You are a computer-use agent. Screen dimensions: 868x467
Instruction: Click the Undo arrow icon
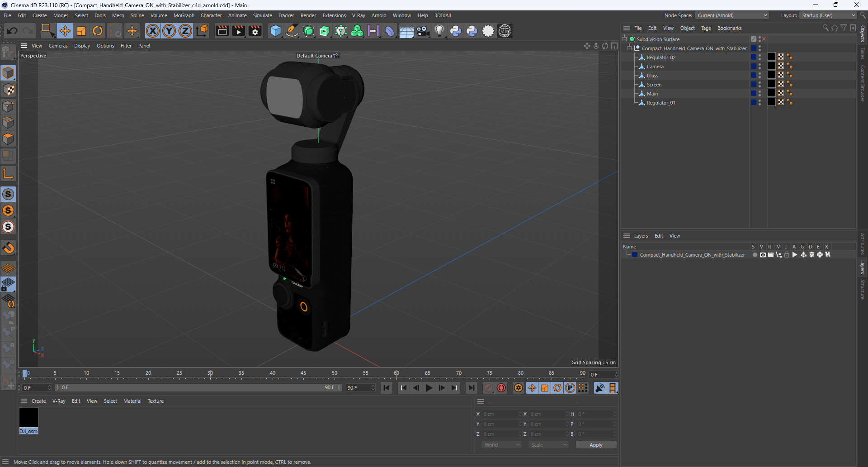(x=12, y=31)
